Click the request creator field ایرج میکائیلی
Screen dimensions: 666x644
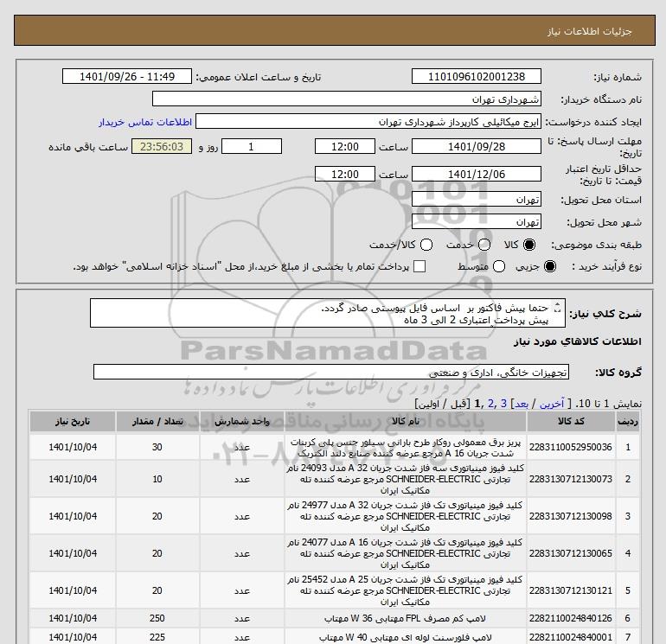[368, 121]
